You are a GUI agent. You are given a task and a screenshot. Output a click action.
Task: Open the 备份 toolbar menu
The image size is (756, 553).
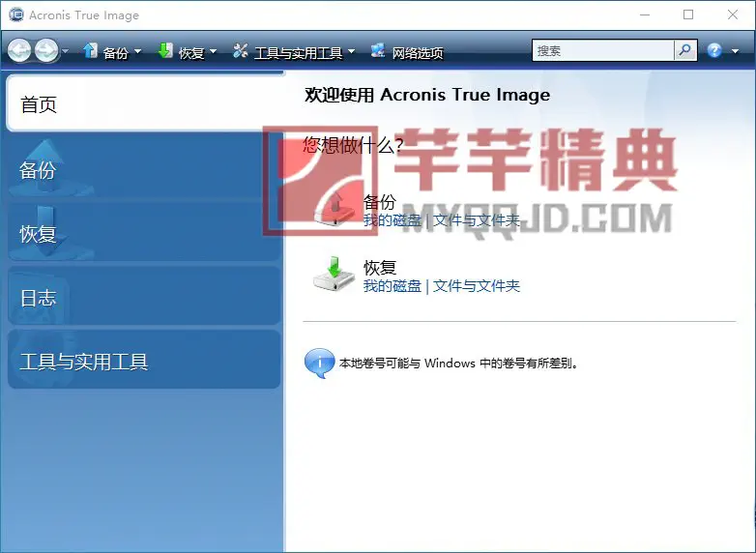click(x=112, y=52)
